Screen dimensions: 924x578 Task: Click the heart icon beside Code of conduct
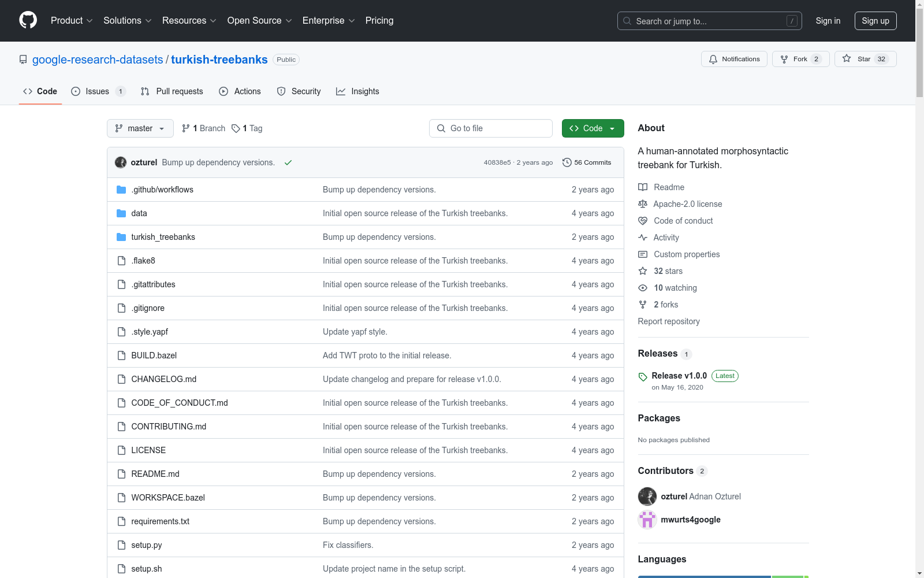tap(643, 221)
